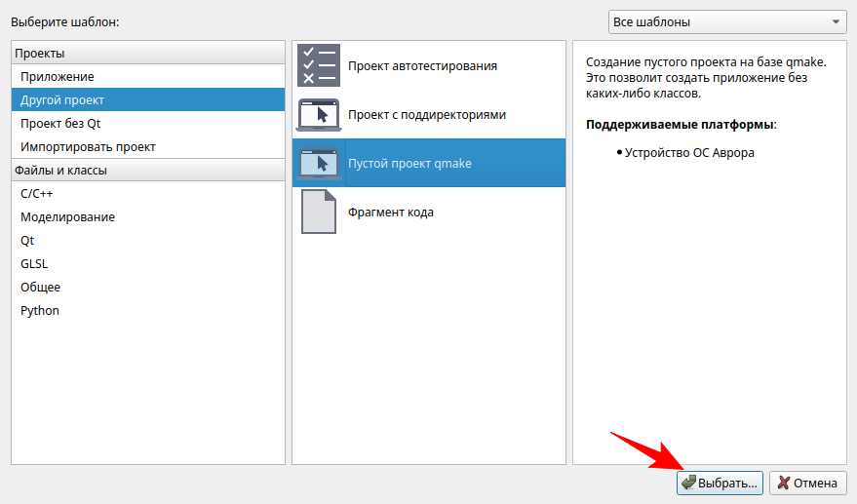Click the green arrow icon on Выбрать button
Screen dimensions: 857x504
[x=688, y=483]
